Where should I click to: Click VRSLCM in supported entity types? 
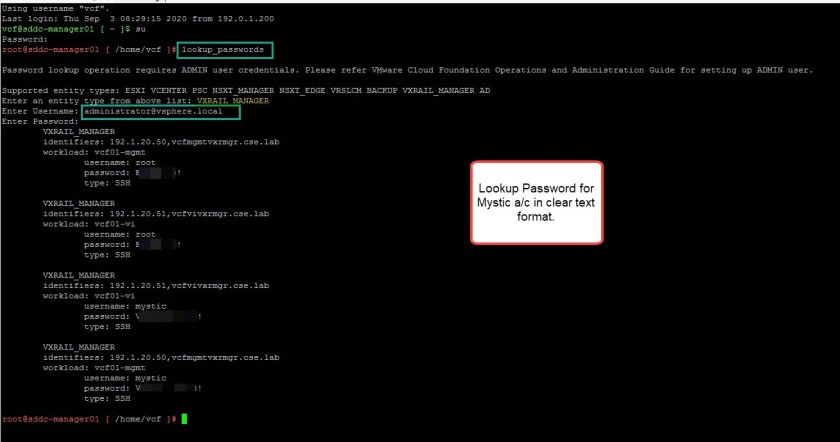346,91
